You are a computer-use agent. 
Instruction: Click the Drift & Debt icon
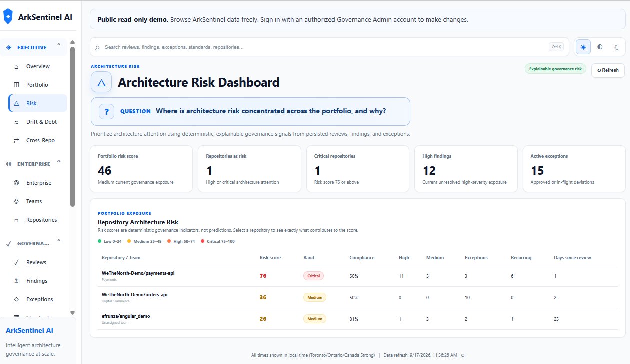16,122
